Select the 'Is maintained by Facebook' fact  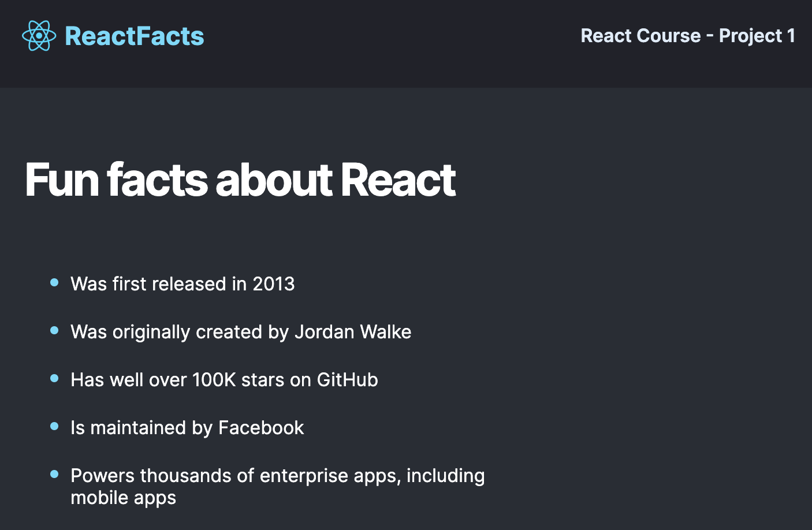point(187,428)
